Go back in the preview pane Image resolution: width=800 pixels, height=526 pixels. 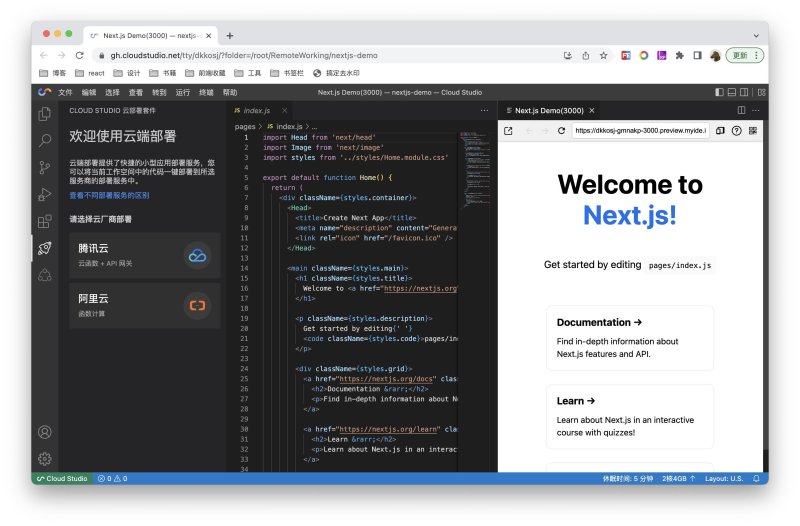point(529,131)
